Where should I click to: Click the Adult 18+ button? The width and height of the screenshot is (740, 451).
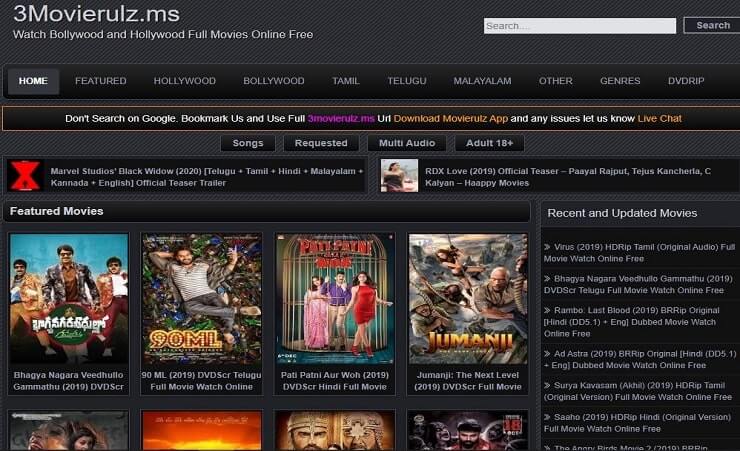[x=489, y=143]
